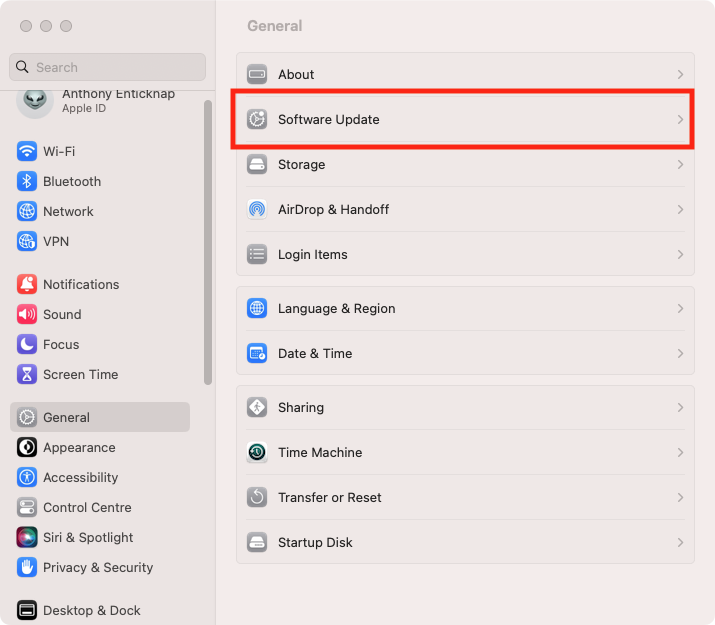Image resolution: width=715 pixels, height=625 pixels.
Task: Click the Time Machine chevron
Action: tap(680, 453)
